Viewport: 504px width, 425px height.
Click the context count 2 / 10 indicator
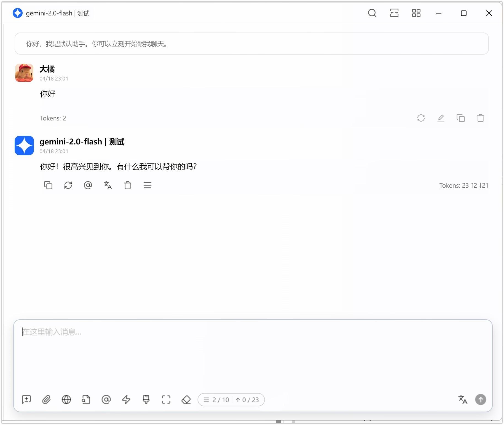pos(216,400)
